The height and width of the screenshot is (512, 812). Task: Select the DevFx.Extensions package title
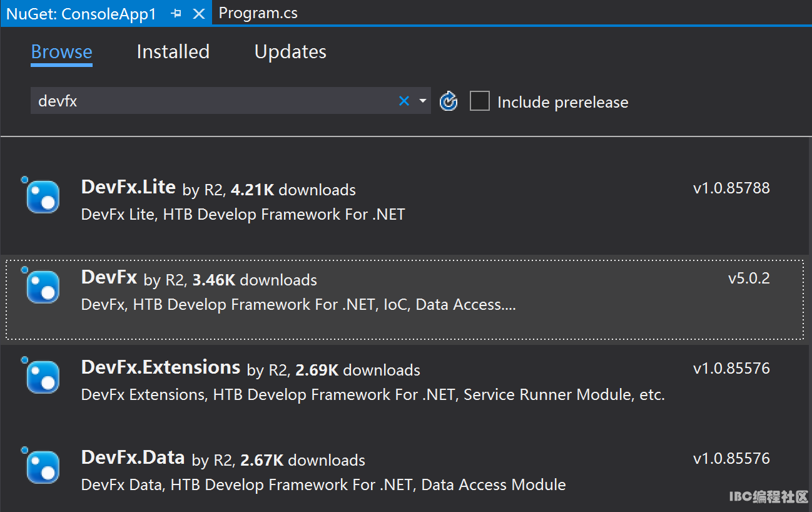pyautogui.click(x=161, y=367)
